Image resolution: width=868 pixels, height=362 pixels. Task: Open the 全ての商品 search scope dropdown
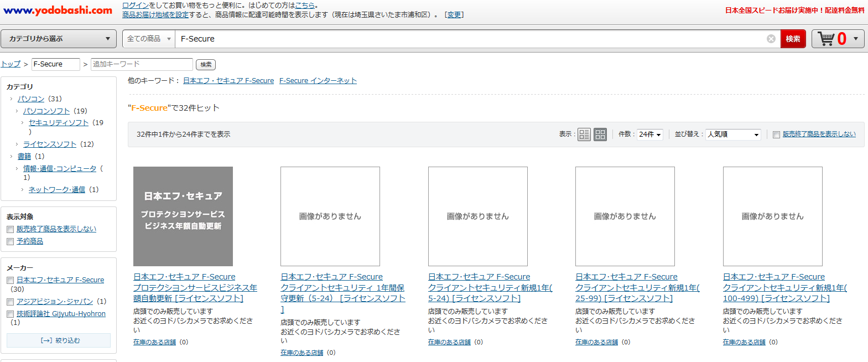(149, 39)
